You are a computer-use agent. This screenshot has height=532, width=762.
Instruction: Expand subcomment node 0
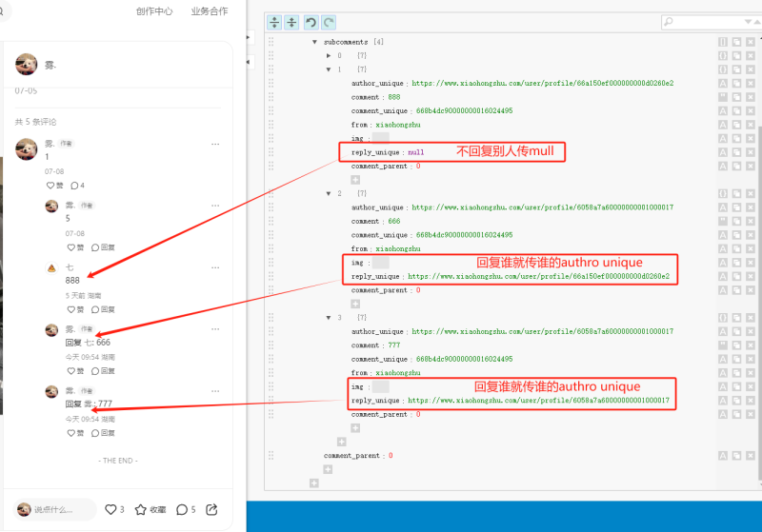(x=329, y=55)
